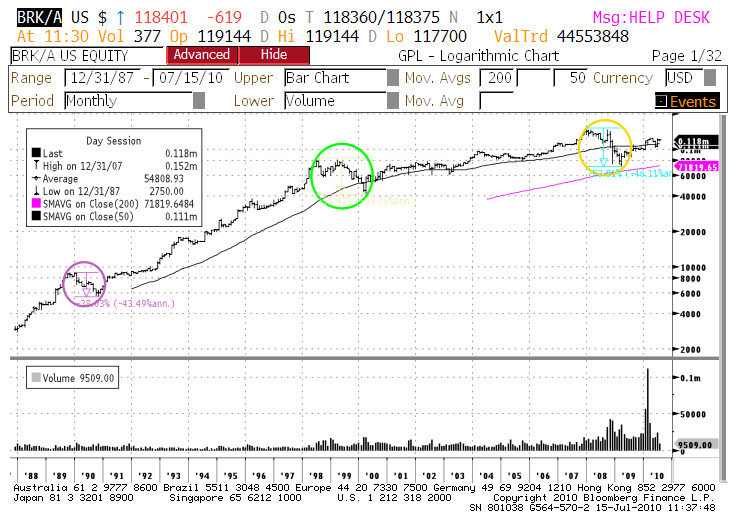Screen dimensions: 736x527
Task: Select the Upper Bar Chart field
Action: [x=335, y=78]
